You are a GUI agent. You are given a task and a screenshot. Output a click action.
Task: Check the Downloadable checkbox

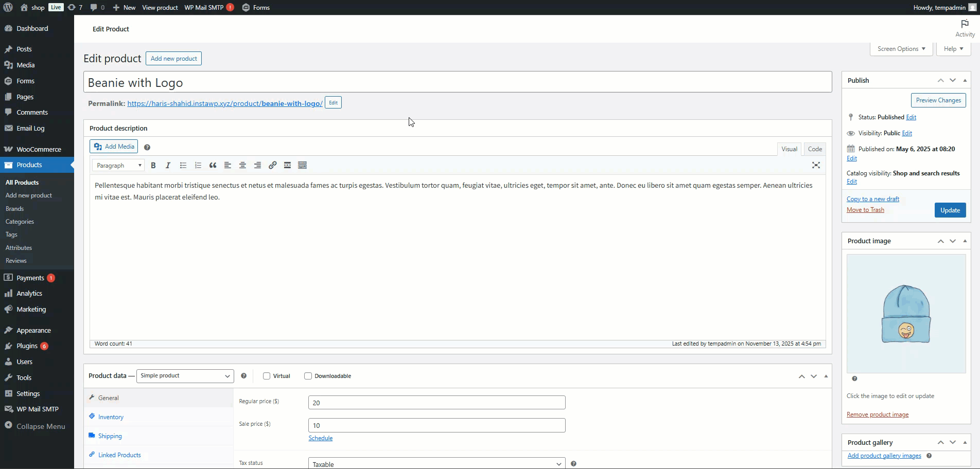(308, 376)
